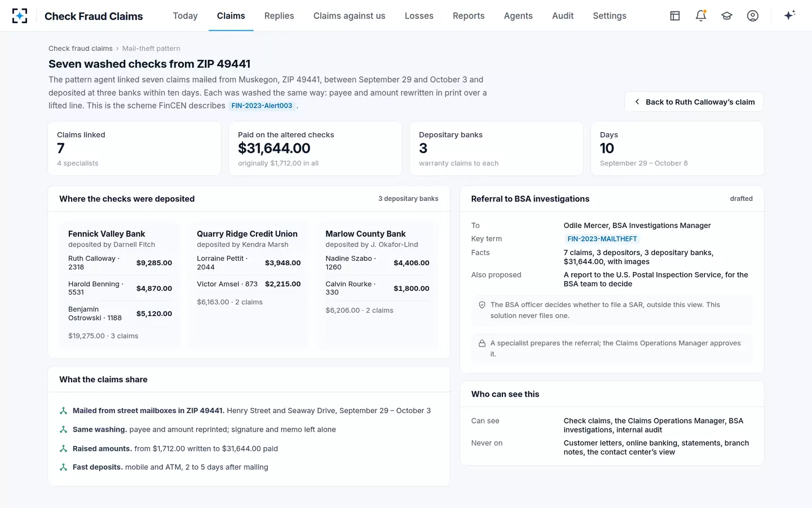Open the FIN-2023-Alert003 link
This screenshot has width=812, height=508.
tap(262, 106)
